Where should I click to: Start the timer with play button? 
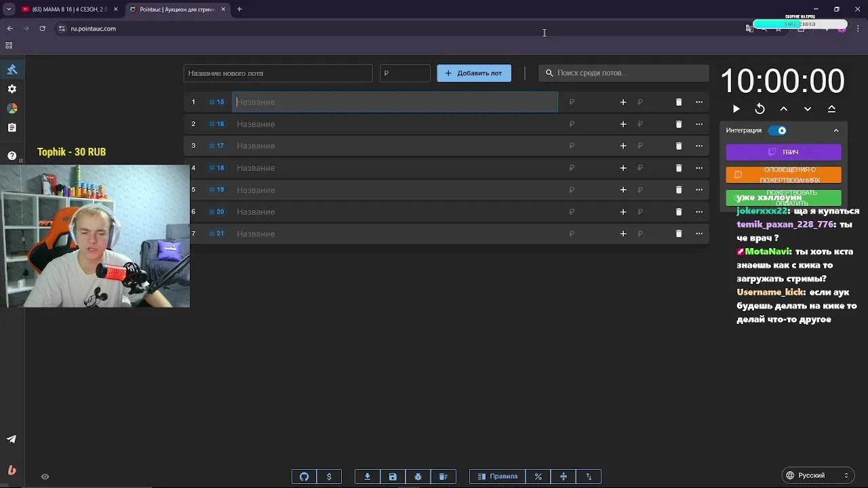coord(736,109)
